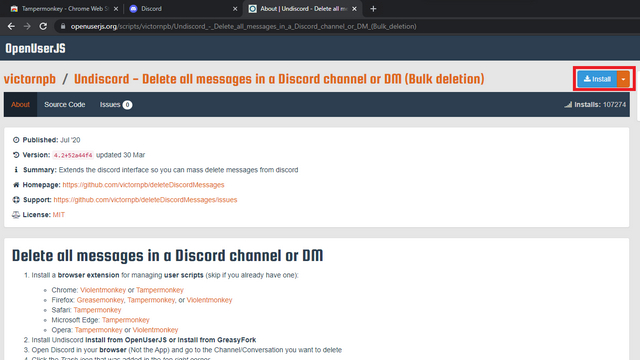
Task: Close the Discord tab
Action: [235, 9]
